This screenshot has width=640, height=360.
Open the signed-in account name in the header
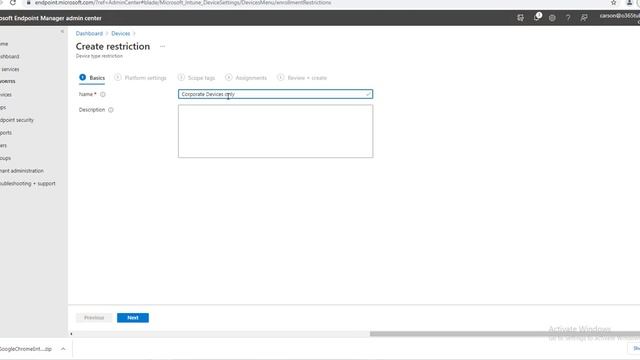pyautogui.click(x=620, y=16)
